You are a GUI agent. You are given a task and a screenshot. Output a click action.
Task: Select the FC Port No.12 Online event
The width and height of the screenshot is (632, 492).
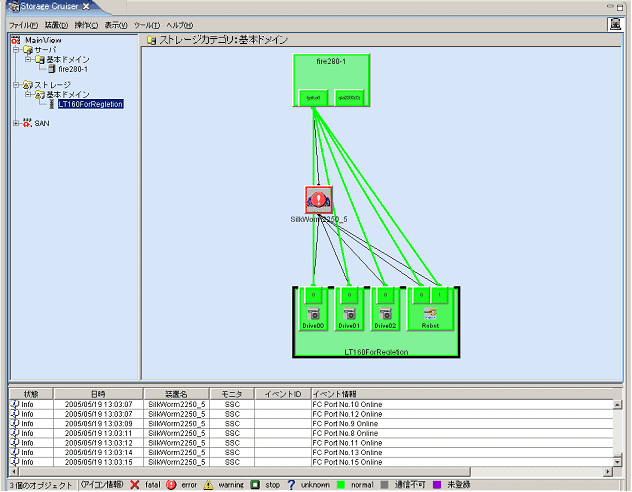tap(311, 414)
